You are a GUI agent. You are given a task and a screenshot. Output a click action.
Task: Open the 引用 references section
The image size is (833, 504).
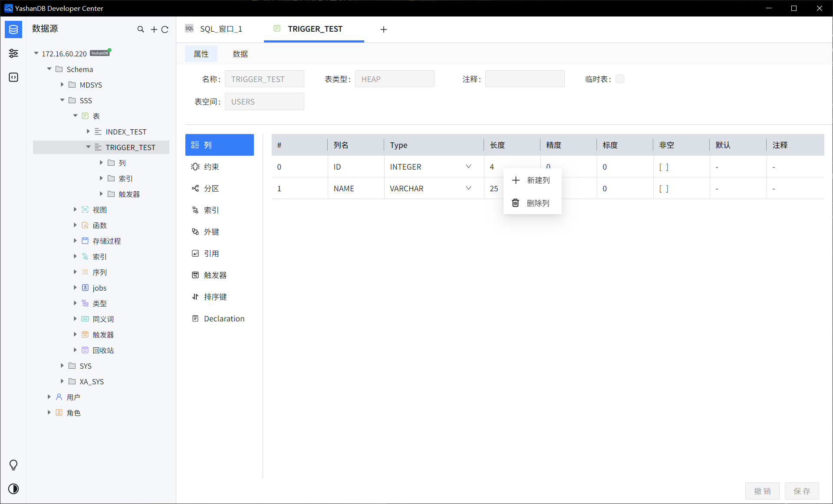point(220,253)
